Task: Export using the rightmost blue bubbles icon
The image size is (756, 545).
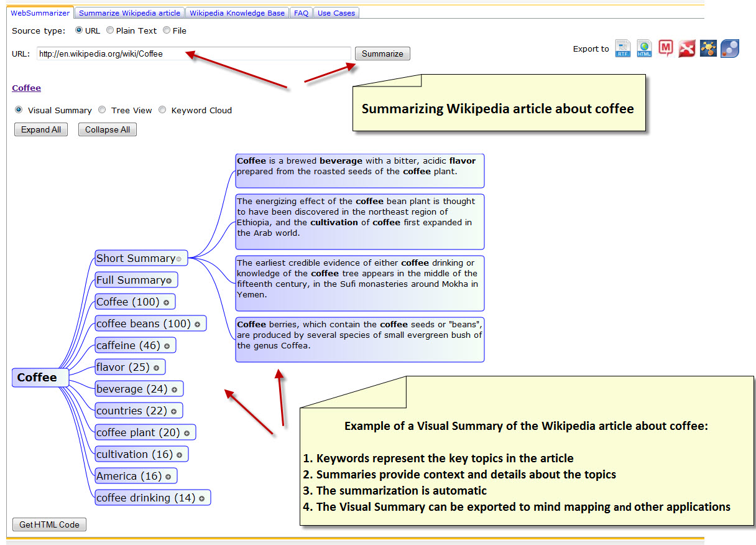Action: (x=729, y=48)
